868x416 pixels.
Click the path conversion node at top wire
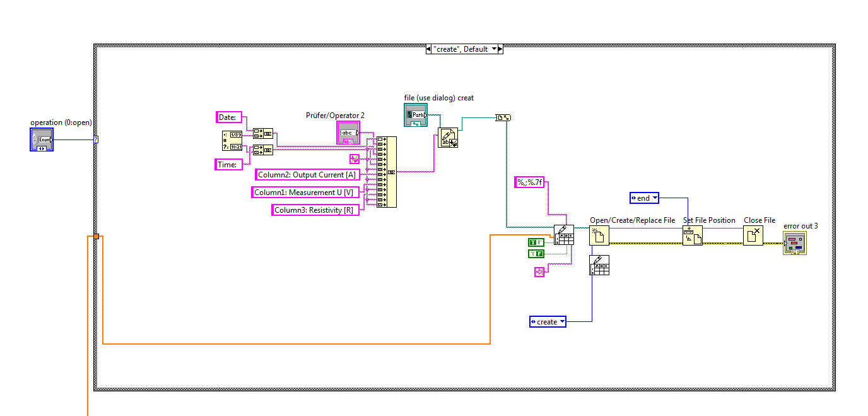pyautogui.click(x=503, y=117)
